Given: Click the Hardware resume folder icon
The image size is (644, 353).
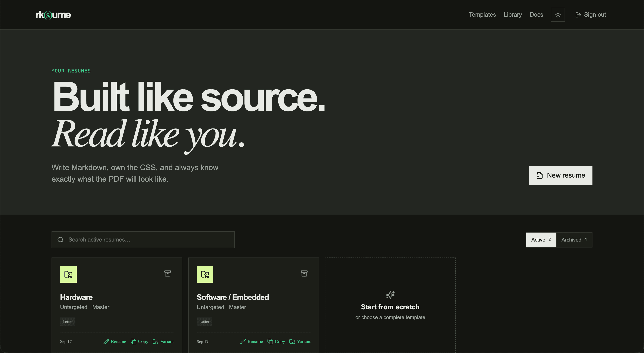Looking at the screenshot, I should pyautogui.click(x=68, y=274).
